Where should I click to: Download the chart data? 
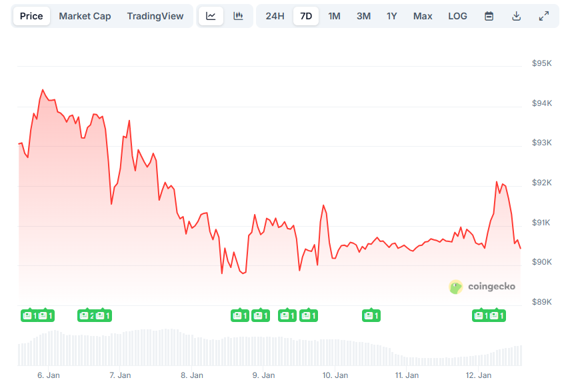tap(516, 16)
